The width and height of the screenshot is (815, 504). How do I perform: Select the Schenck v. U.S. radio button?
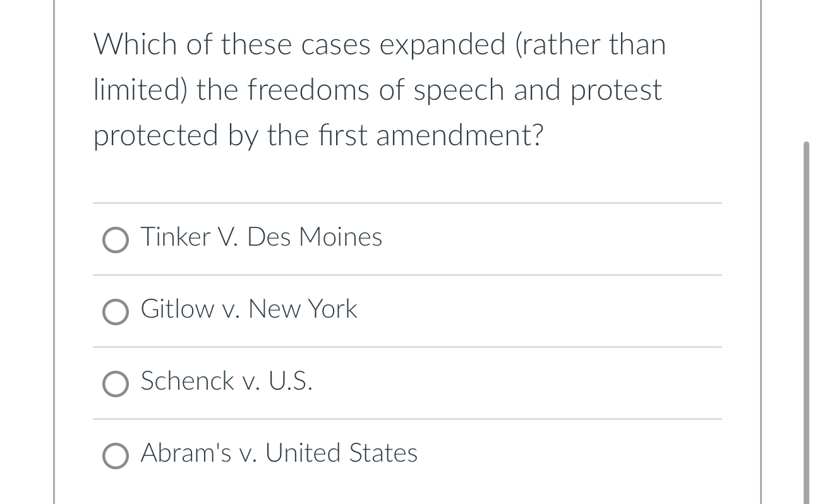pyautogui.click(x=116, y=384)
